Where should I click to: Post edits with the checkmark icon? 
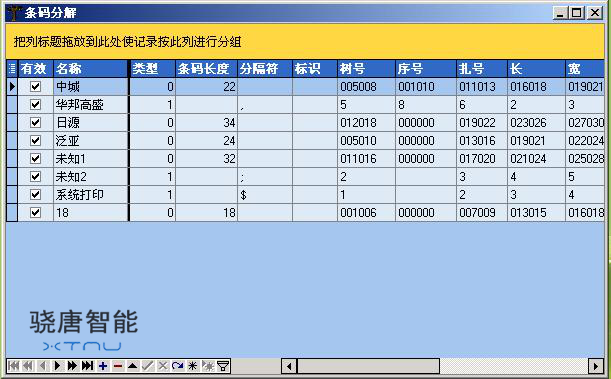pyautogui.click(x=148, y=366)
